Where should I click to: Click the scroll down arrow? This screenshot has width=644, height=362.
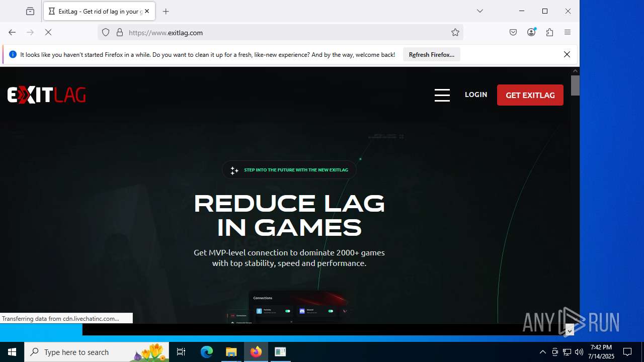[x=570, y=330]
